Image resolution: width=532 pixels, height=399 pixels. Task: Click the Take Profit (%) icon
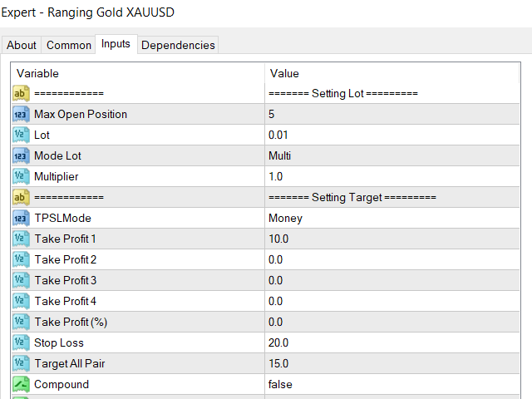pyautogui.click(x=21, y=322)
